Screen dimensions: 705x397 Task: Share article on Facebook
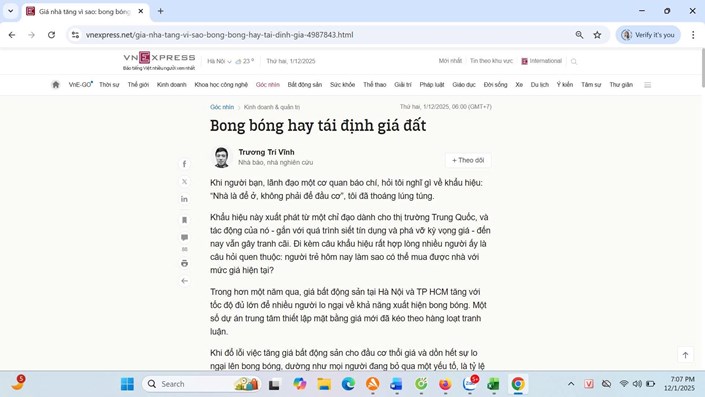coord(184,164)
